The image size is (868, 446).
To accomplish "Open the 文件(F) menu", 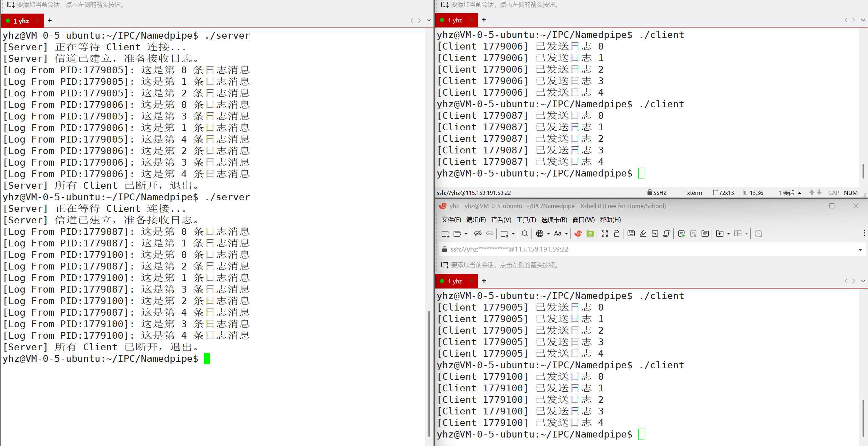I will (451, 220).
